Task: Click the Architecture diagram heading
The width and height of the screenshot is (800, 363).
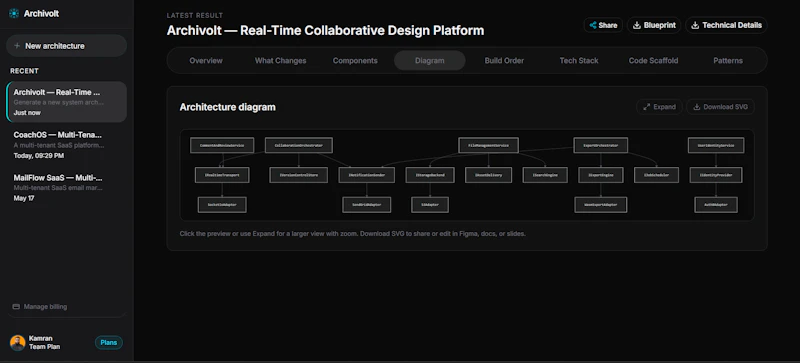Action: pyautogui.click(x=228, y=107)
